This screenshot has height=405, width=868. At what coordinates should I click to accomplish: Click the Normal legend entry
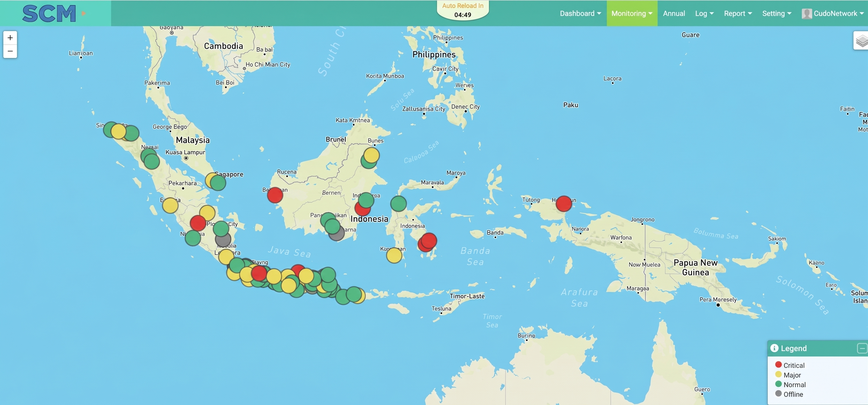pyautogui.click(x=791, y=384)
